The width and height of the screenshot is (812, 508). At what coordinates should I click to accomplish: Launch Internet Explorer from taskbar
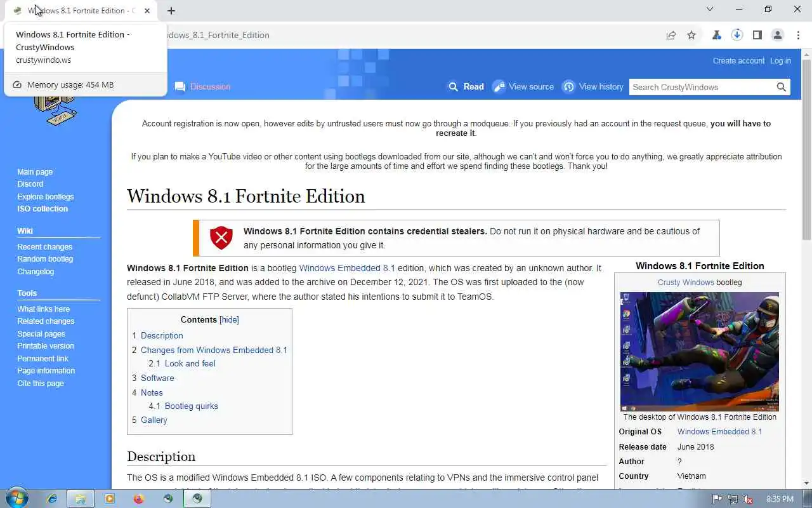pos(52,499)
